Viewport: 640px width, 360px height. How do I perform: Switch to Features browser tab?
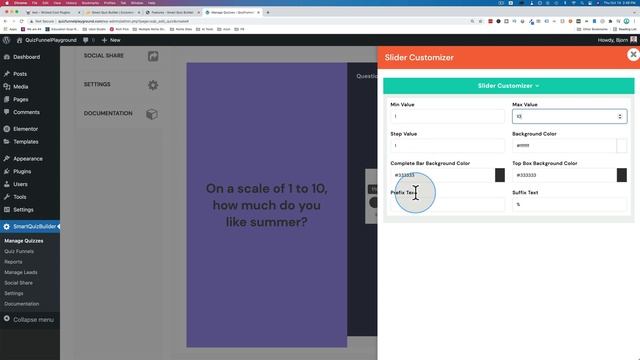point(172,12)
